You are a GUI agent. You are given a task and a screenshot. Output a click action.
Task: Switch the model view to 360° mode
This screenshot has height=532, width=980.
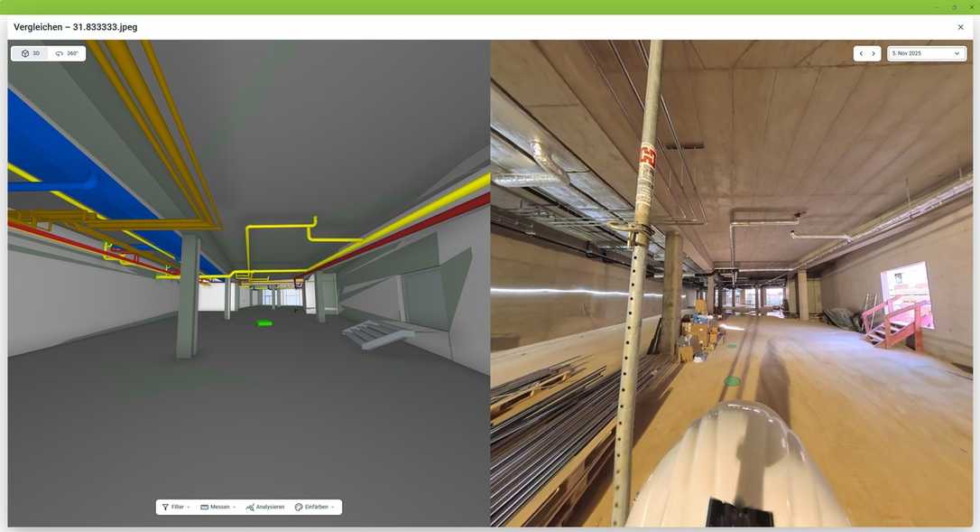pos(66,53)
